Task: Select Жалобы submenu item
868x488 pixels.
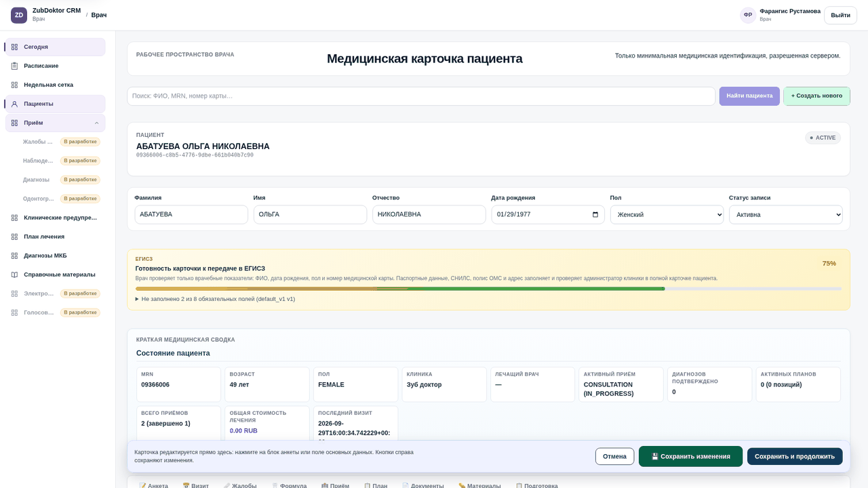Action: click(x=61, y=142)
